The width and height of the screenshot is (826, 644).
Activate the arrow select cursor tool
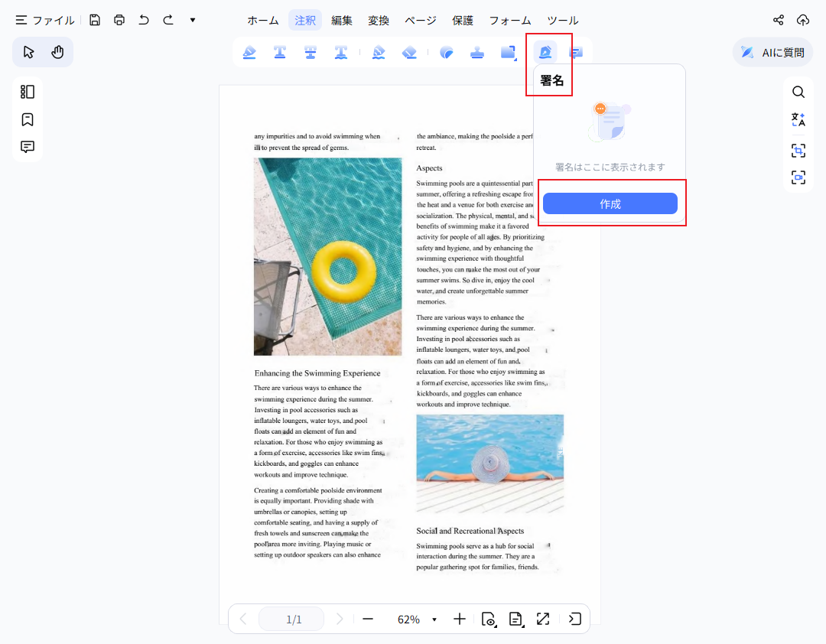point(28,52)
